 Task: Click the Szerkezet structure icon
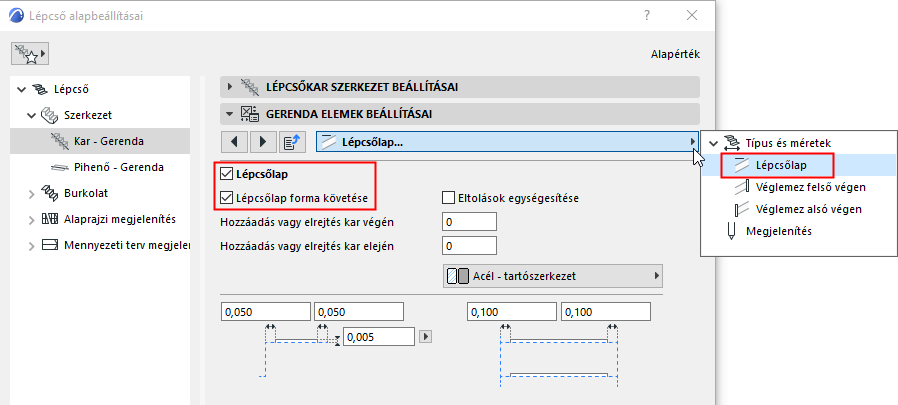[49, 115]
